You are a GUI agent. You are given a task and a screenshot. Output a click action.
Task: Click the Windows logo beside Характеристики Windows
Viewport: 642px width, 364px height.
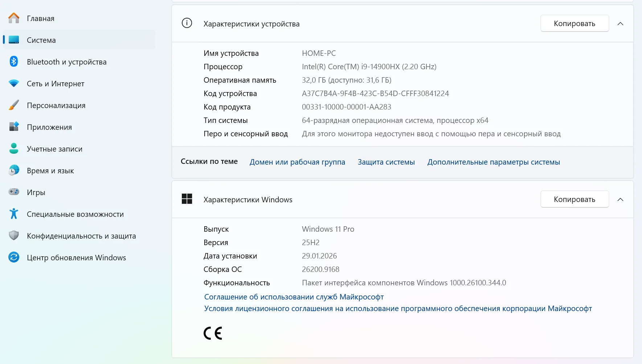coord(187,199)
